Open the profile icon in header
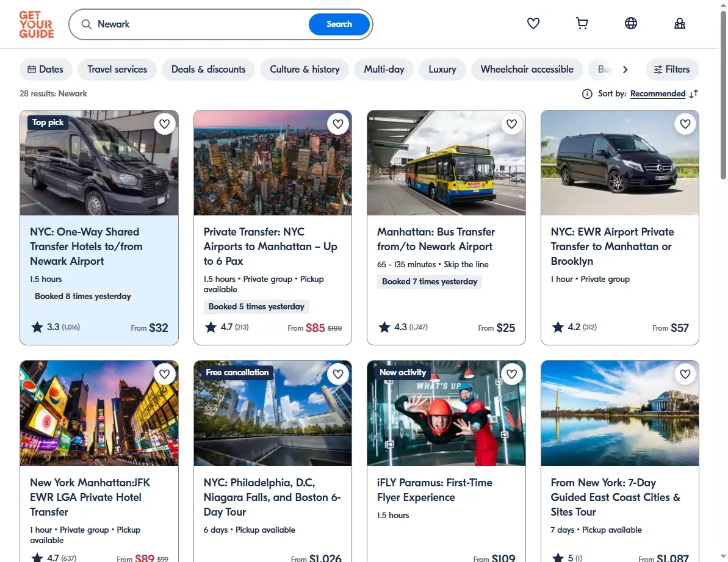 (x=680, y=23)
